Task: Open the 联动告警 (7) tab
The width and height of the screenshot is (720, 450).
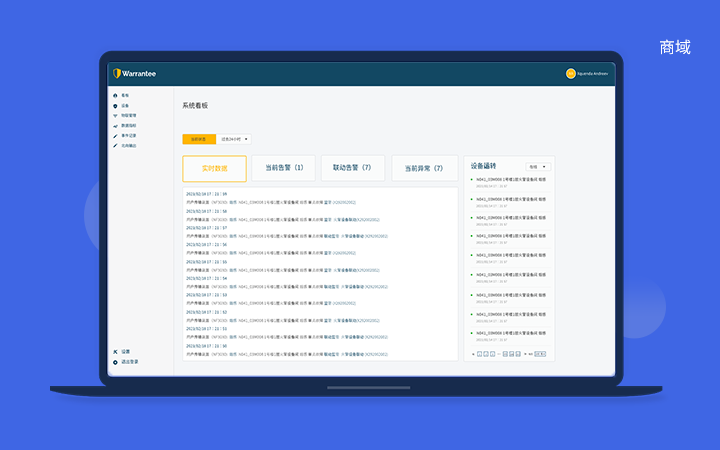Action: [352, 168]
